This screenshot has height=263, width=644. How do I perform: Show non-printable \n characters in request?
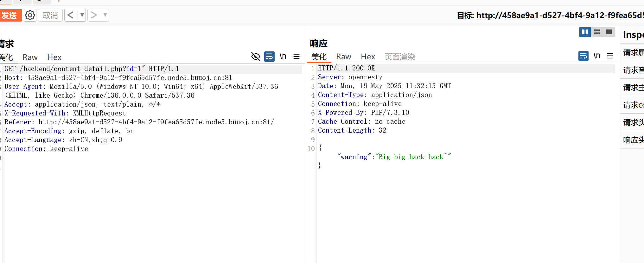[283, 56]
